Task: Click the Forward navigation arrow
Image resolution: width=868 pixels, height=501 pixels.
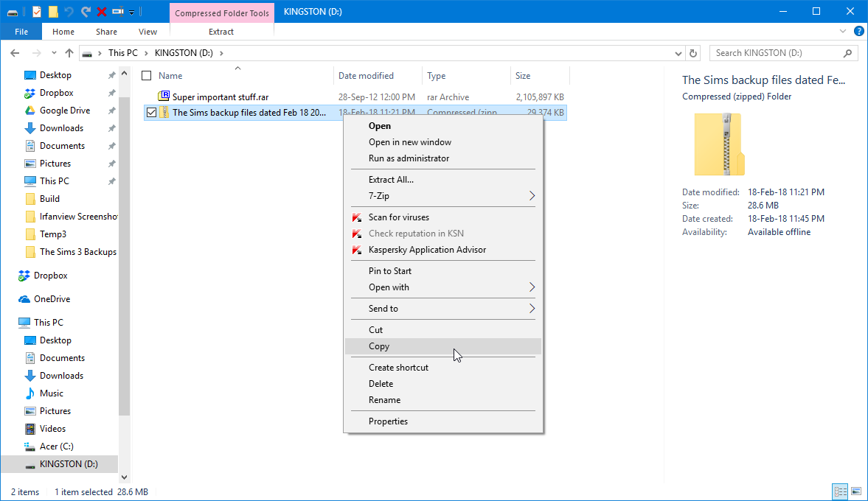Action: pos(37,53)
